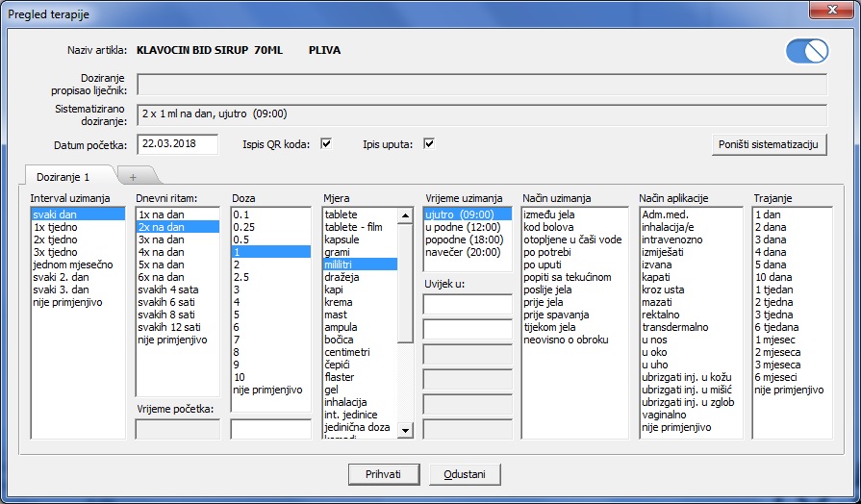Click the second Uvijek u input field
The height and width of the screenshot is (504, 861).
[468, 329]
